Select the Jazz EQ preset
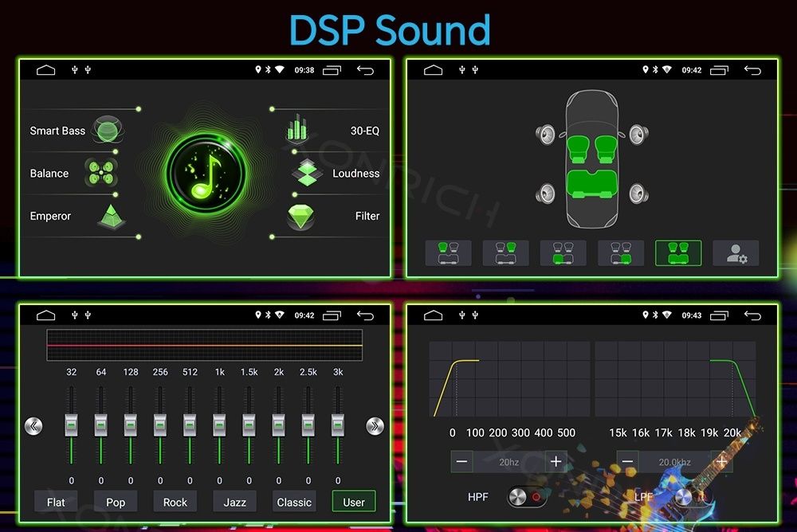 (x=234, y=502)
